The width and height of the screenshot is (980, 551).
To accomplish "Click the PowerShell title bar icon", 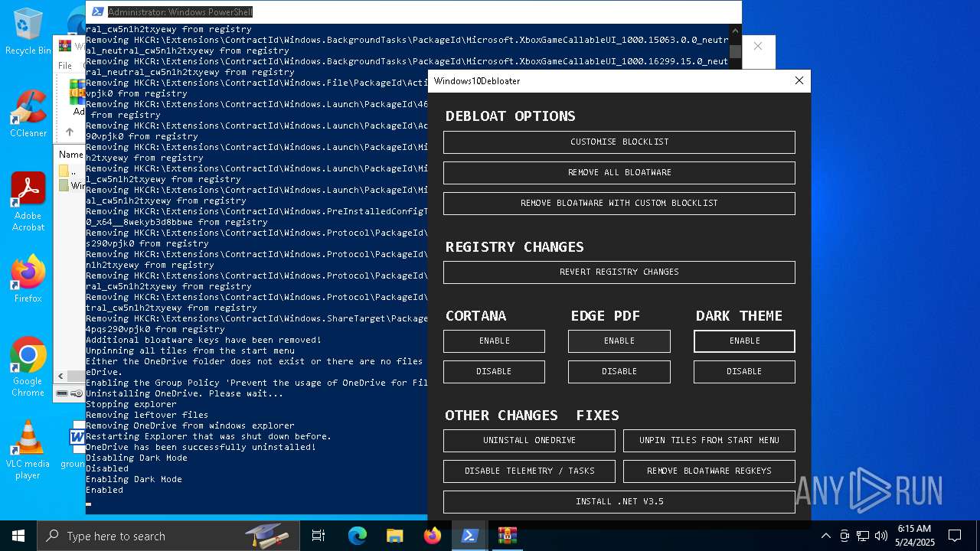I will (x=96, y=11).
